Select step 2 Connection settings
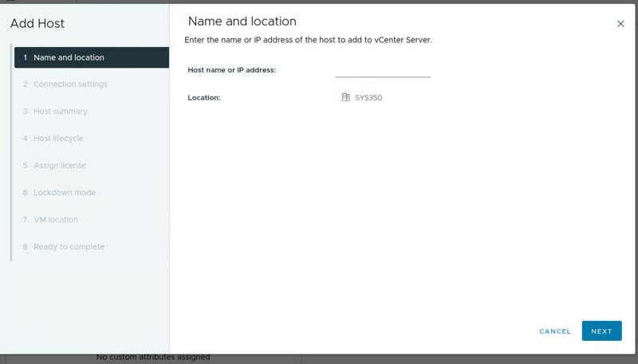The height and width of the screenshot is (364, 638). 92,84
